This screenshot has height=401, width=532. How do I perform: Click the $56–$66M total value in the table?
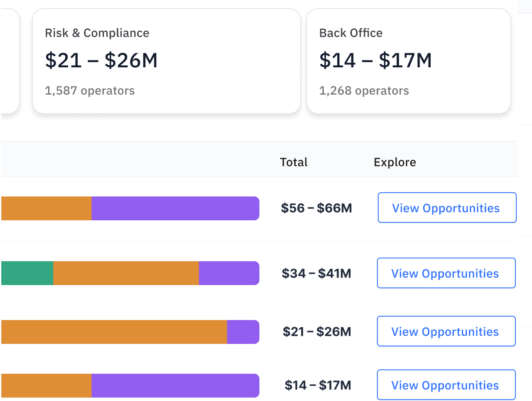tap(316, 208)
